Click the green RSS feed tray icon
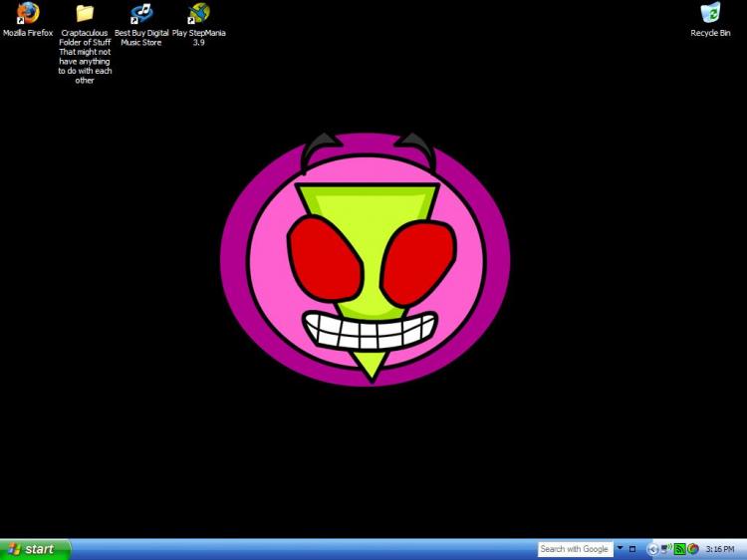Screen dimensions: 747x560 (x=679, y=549)
